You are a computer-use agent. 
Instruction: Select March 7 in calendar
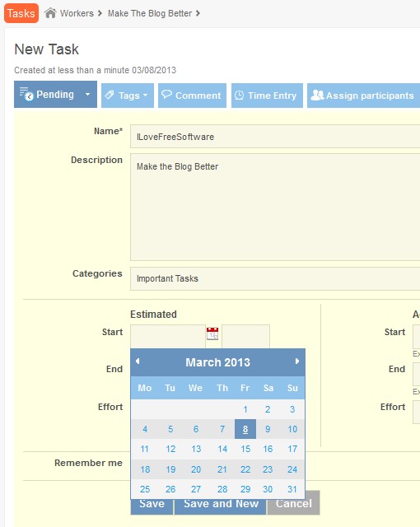[222, 429]
